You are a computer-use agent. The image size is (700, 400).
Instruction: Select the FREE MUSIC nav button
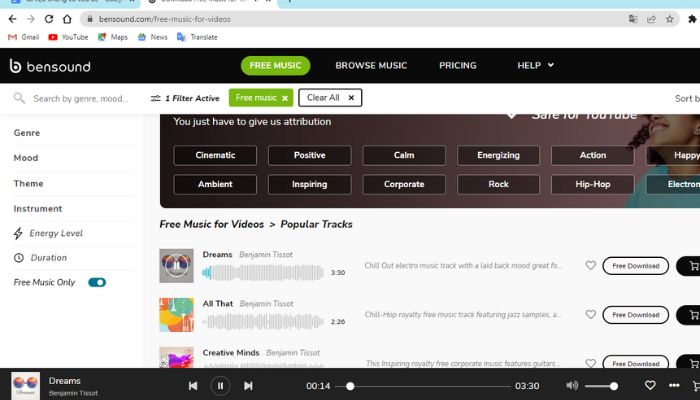point(275,65)
